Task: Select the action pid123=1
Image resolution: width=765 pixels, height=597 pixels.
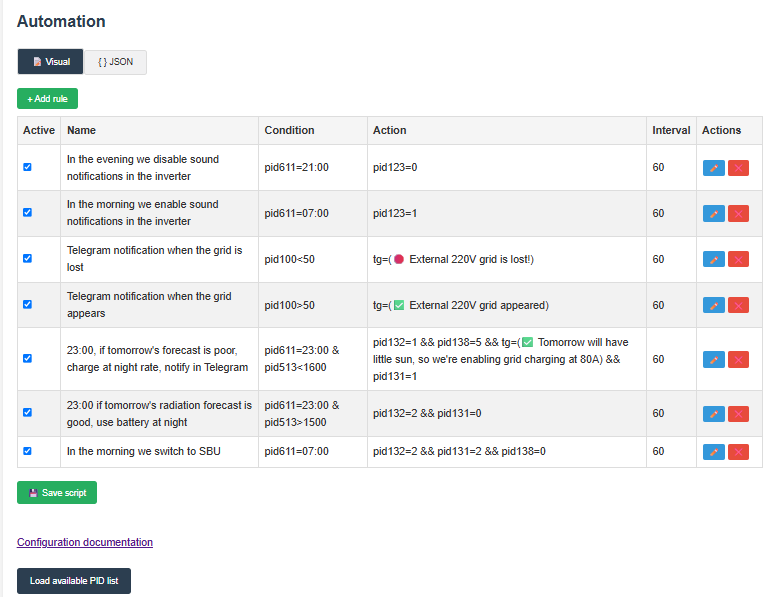Action: point(395,213)
